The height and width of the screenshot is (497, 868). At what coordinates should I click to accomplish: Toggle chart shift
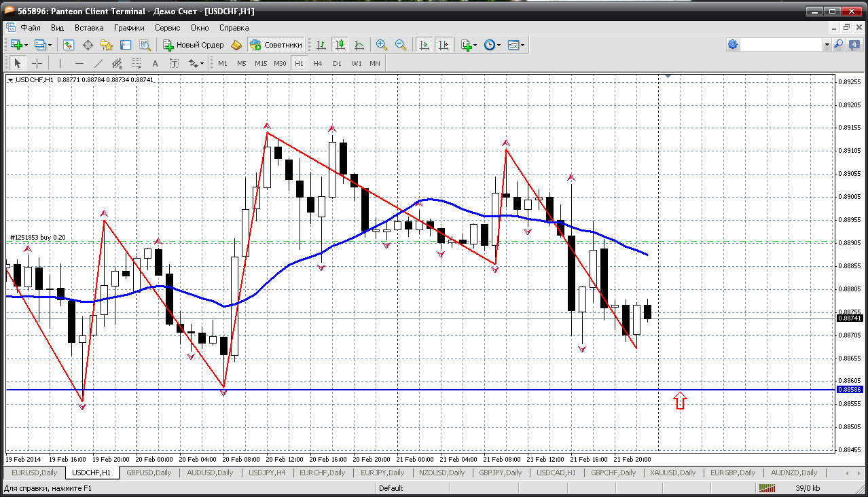[x=444, y=45]
